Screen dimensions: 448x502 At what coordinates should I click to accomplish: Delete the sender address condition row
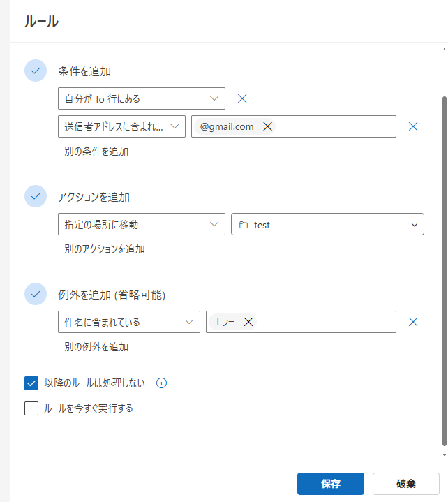412,126
